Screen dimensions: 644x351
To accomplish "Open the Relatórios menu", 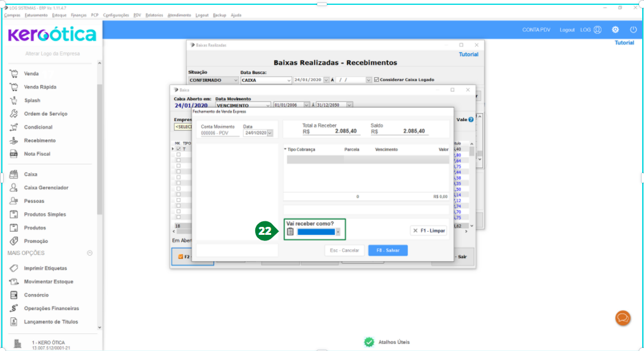I will pyautogui.click(x=154, y=15).
